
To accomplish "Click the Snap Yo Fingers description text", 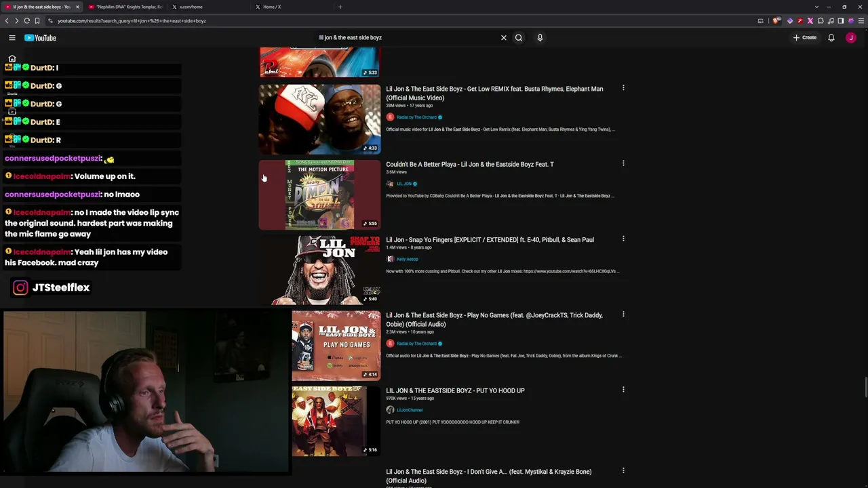I will click(502, 271).
